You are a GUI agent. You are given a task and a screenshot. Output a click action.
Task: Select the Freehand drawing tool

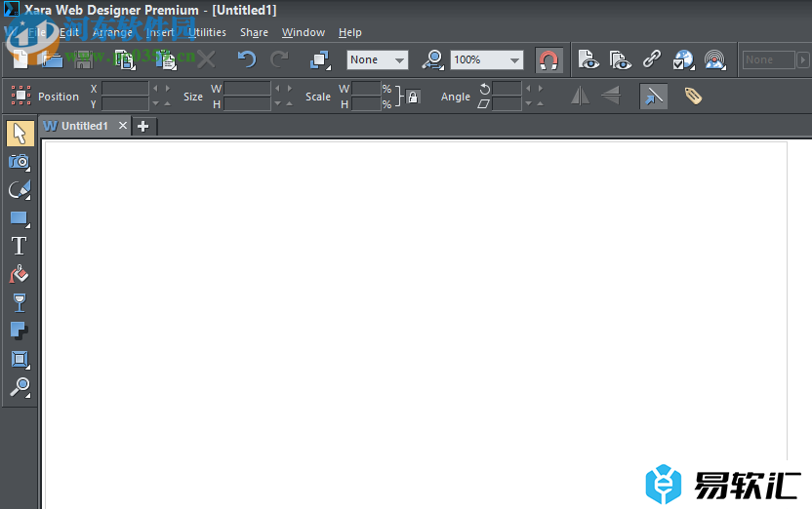coord(20,190)
